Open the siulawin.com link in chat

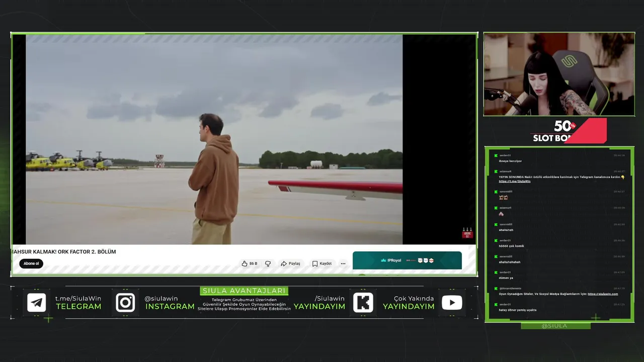603,294
